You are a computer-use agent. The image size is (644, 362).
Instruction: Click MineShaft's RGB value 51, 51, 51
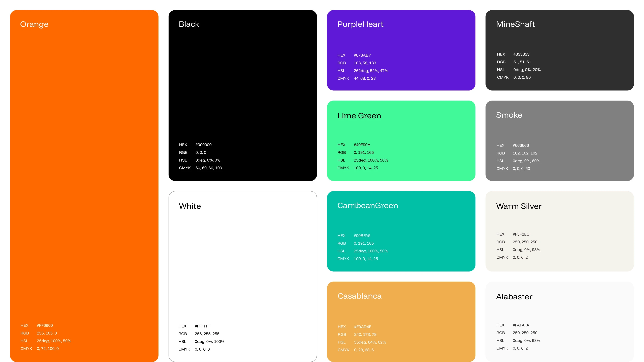pos(522,62)
